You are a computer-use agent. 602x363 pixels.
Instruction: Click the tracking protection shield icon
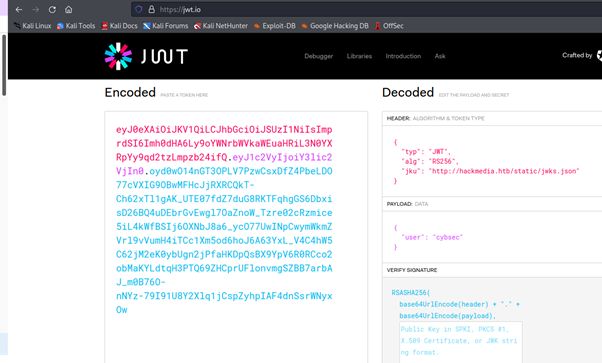pos(139,9)
